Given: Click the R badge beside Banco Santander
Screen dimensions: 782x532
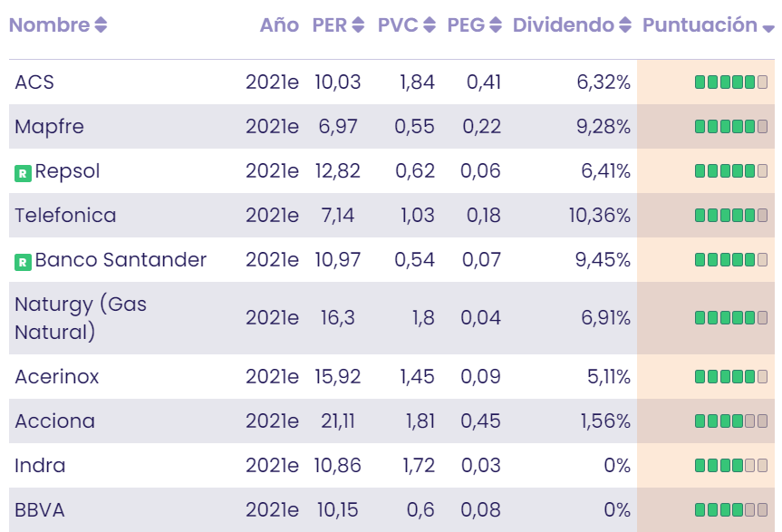Looking at the screenshot, I should 23,260.
